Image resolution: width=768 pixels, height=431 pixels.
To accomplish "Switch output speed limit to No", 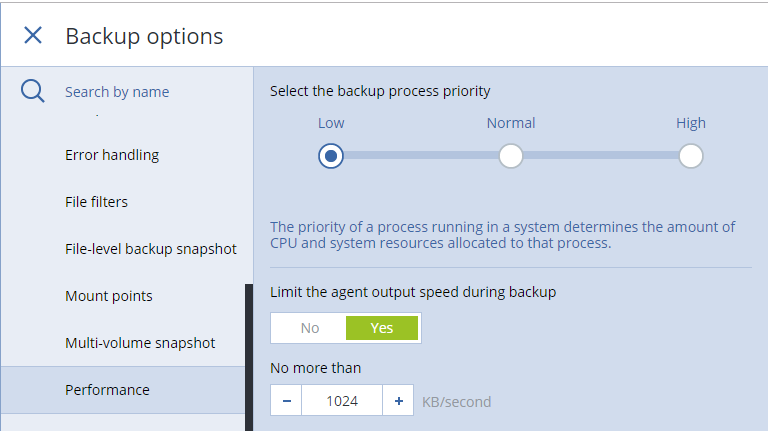I will (x=310, y=328).
